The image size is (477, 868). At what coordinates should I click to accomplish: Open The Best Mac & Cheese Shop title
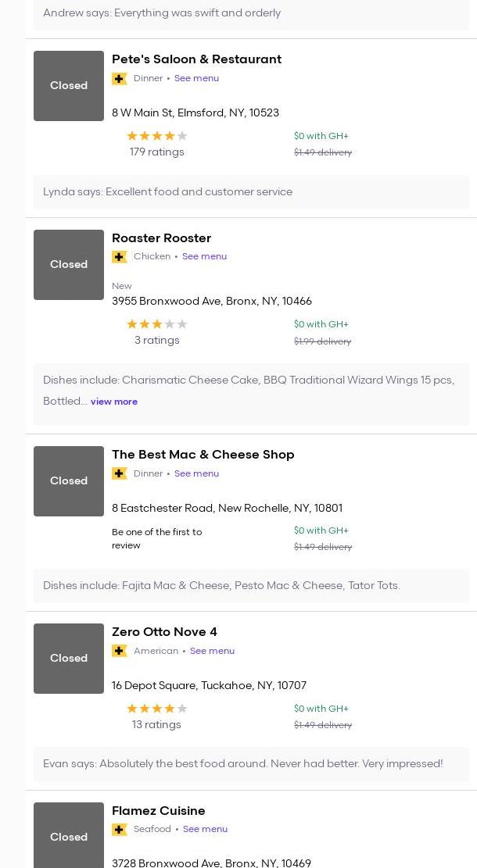(203, 455)
